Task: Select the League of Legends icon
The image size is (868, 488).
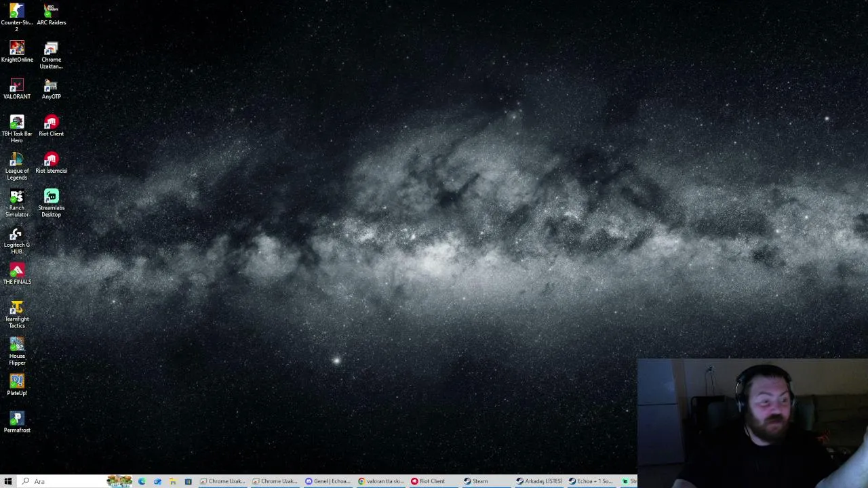Action: [x=17, y=166]
